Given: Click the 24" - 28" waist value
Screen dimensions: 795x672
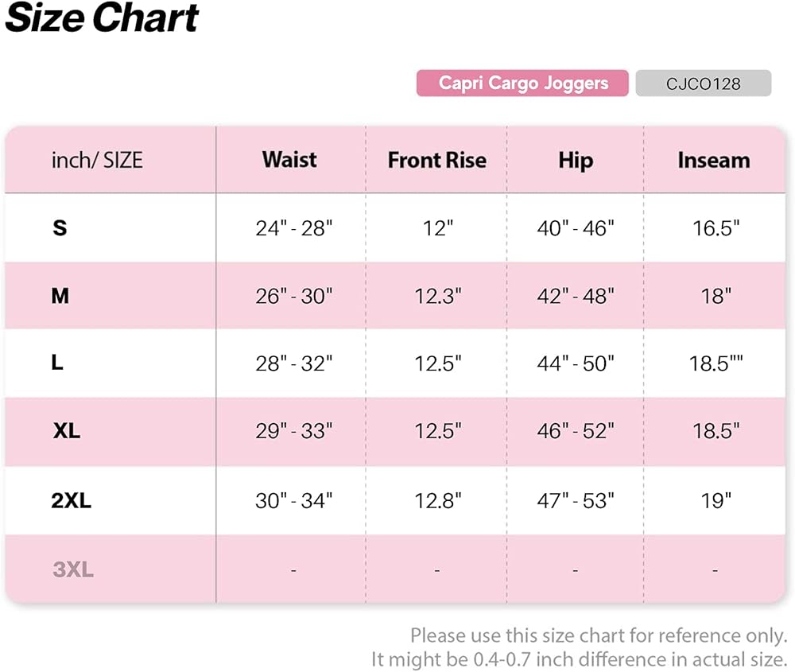Looking at the screenshot, I should (293, 228).
